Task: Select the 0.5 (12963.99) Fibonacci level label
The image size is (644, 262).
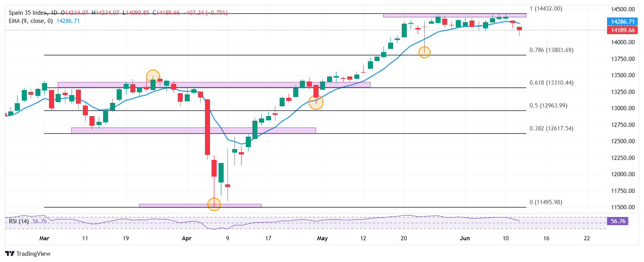Action: click(x=548, y=106)
